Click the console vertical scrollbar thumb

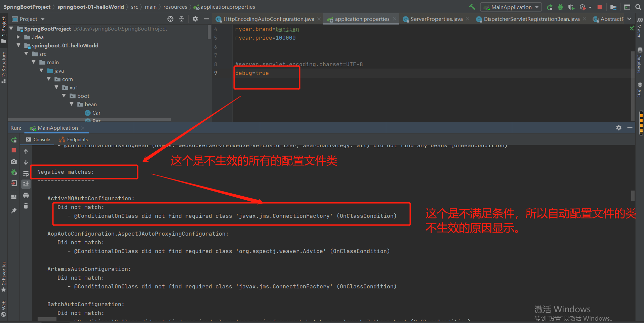click(633, 196)
